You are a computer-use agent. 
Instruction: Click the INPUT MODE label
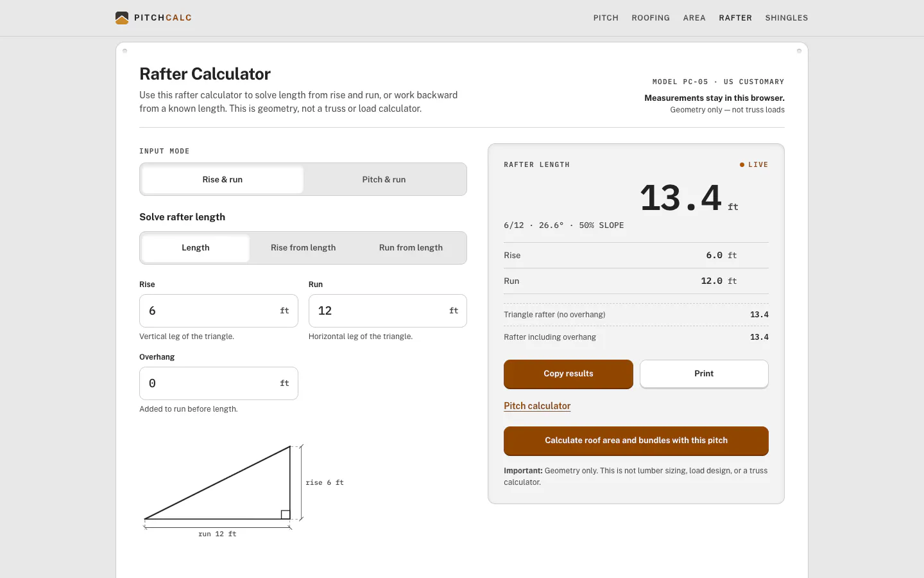164,152
